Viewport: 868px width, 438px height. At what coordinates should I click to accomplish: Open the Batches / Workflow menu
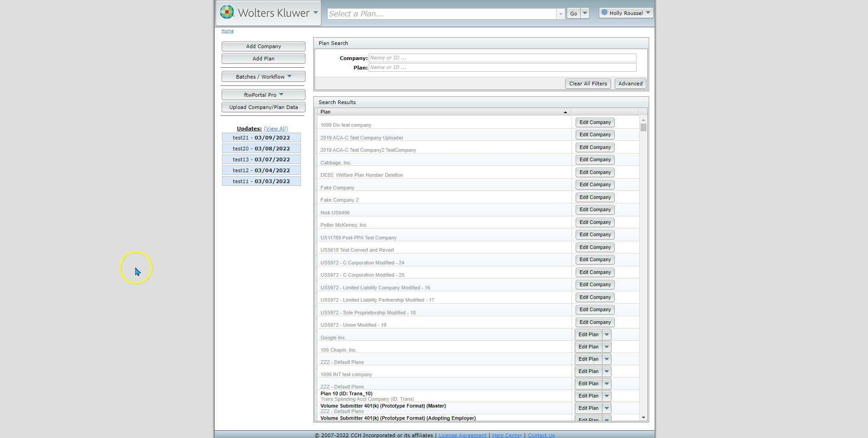pos(263,77)
